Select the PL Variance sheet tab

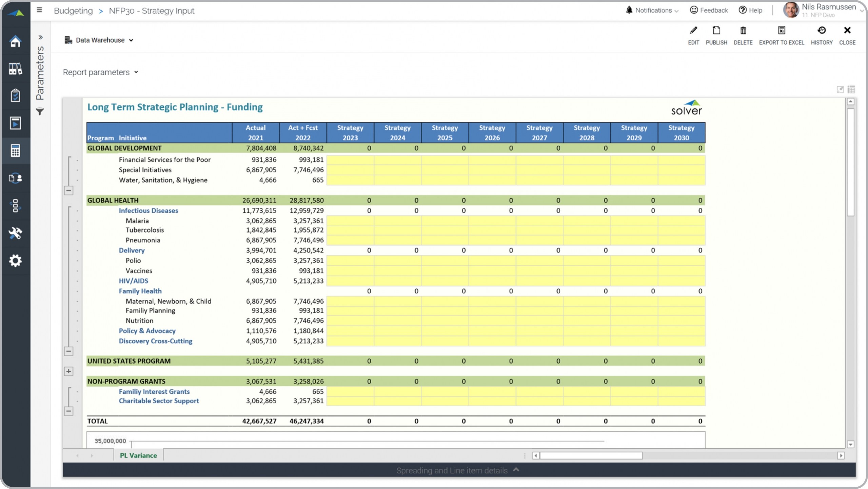pyautogui.click(x=138, y=455)
